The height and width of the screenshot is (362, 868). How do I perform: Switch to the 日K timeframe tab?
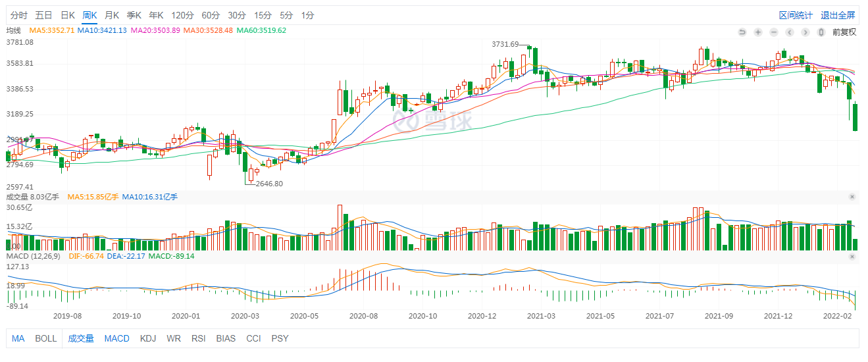67,15
